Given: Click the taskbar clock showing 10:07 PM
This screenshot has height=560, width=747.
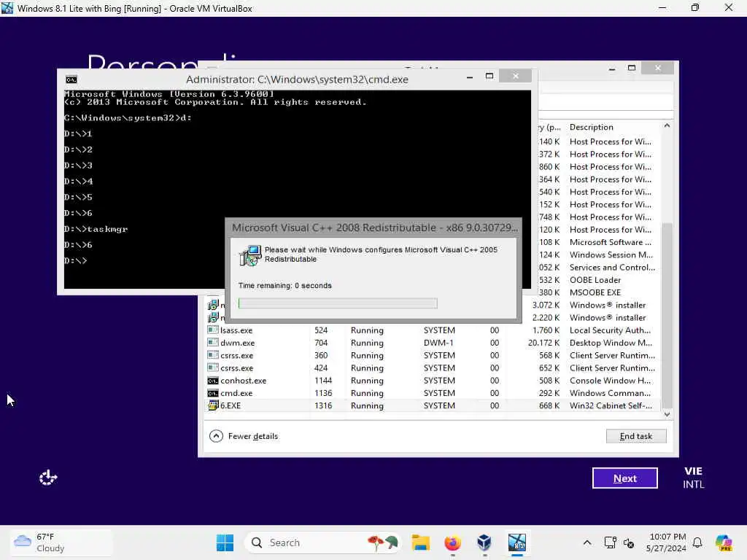Looking at the screenshot, I should click(667, 542).
